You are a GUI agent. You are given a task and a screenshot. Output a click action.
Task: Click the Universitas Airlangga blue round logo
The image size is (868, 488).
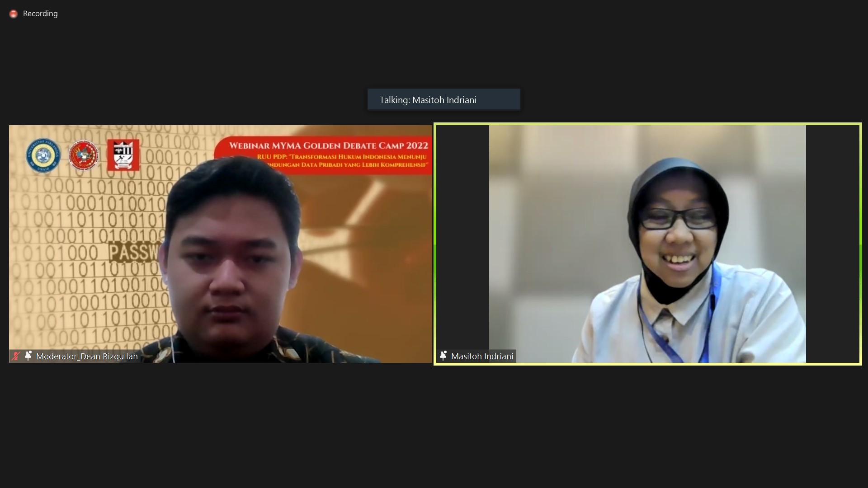[x=43, y=155]
